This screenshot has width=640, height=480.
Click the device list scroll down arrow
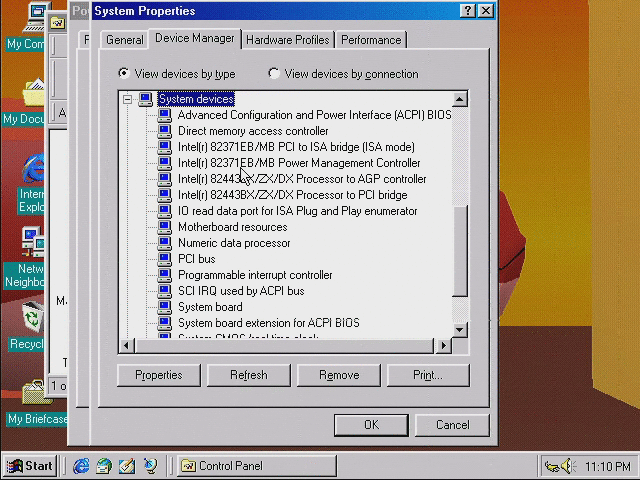pyautogui.click(x=460, y=330)
